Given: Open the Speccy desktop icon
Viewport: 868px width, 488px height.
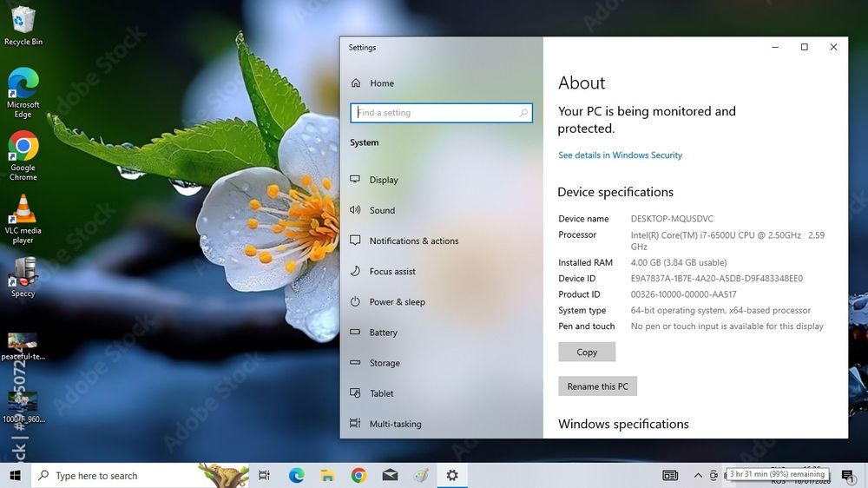Looking at the screenshot, I should [23, 276].
